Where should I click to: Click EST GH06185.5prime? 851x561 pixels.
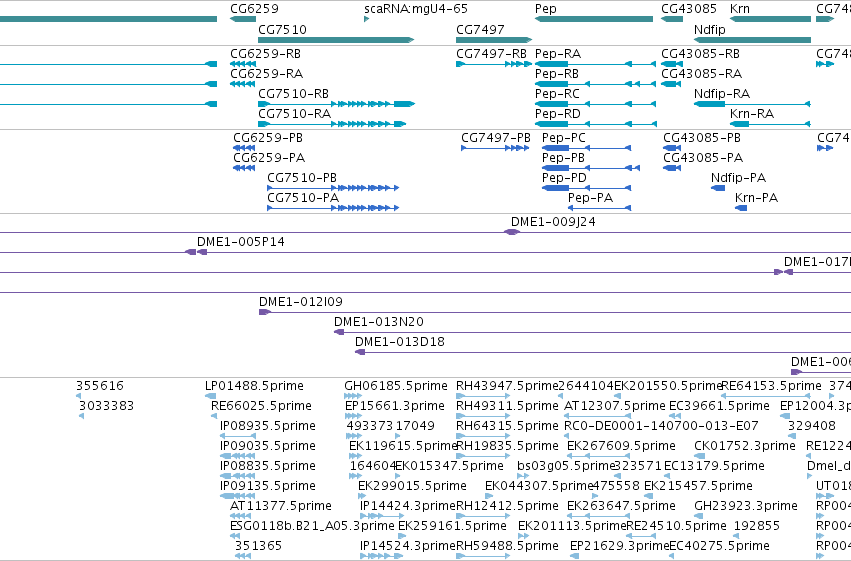point(396,386)
